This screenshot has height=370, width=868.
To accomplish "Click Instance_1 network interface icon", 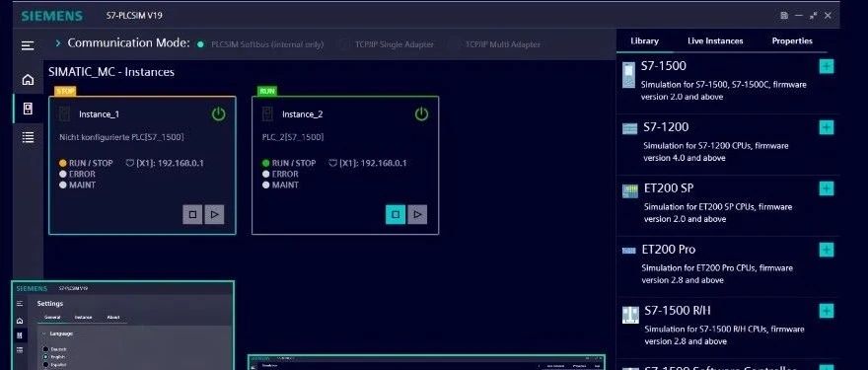I will point(130,163).
